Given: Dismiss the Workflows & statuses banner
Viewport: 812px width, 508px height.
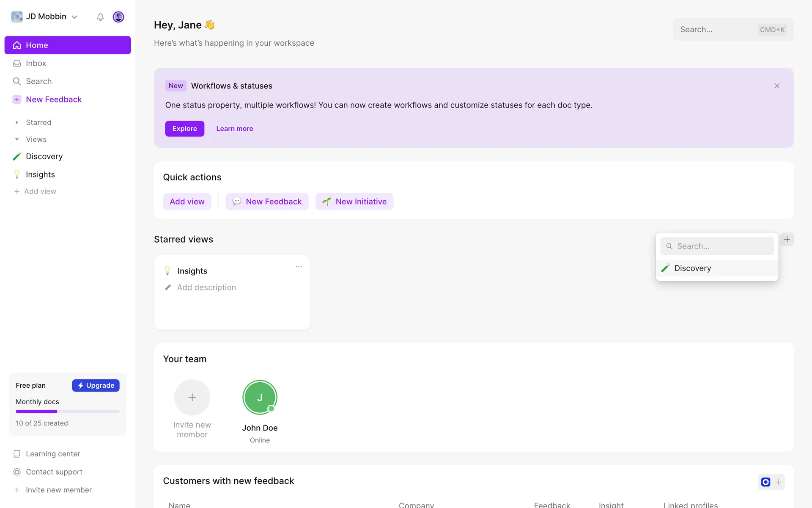Looking at the screenshot, I should (x=776, y=86).
